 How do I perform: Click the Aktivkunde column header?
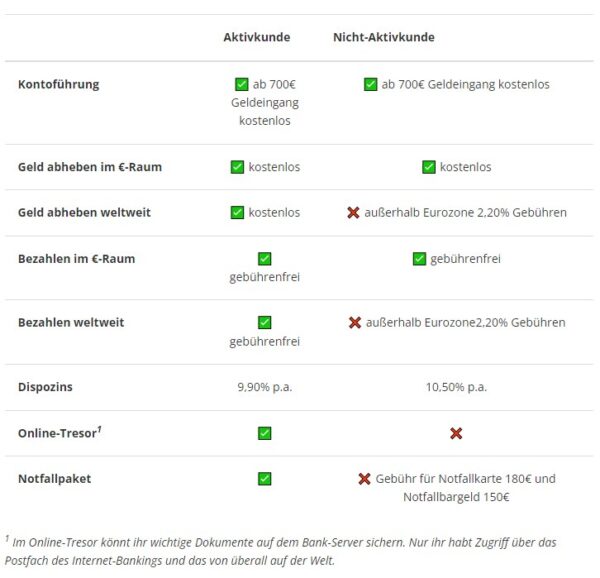coord(256,37)
